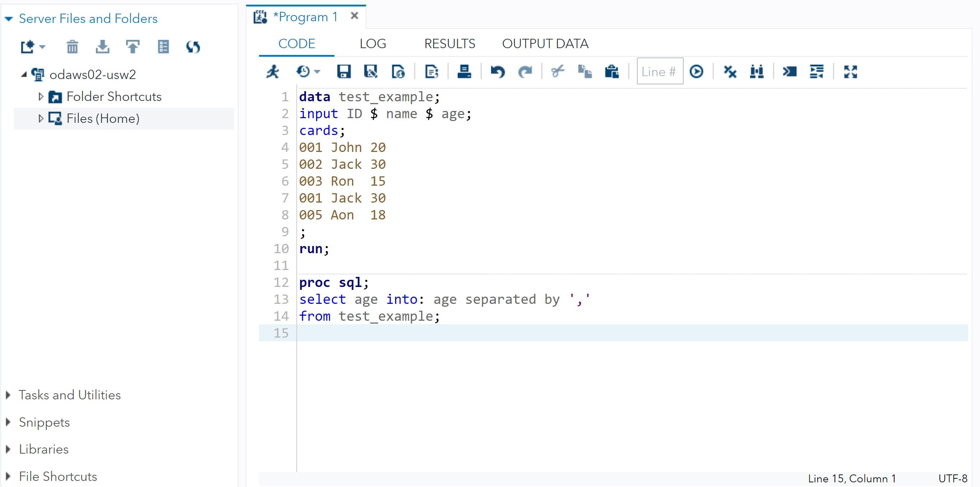The height and width of the screenshot is (487, 980).
Task: Switch to the LOG tab
Action: click(373, 42)
